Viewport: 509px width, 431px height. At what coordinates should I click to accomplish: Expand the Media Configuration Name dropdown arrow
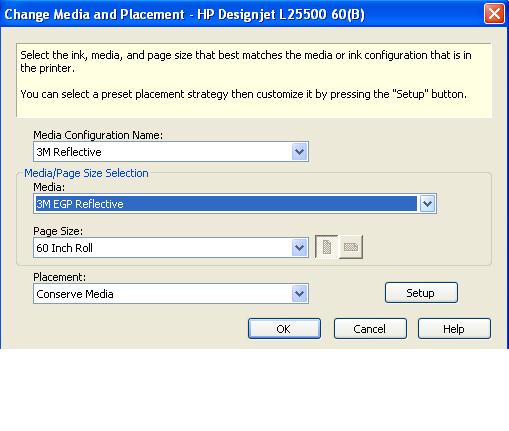299,152
